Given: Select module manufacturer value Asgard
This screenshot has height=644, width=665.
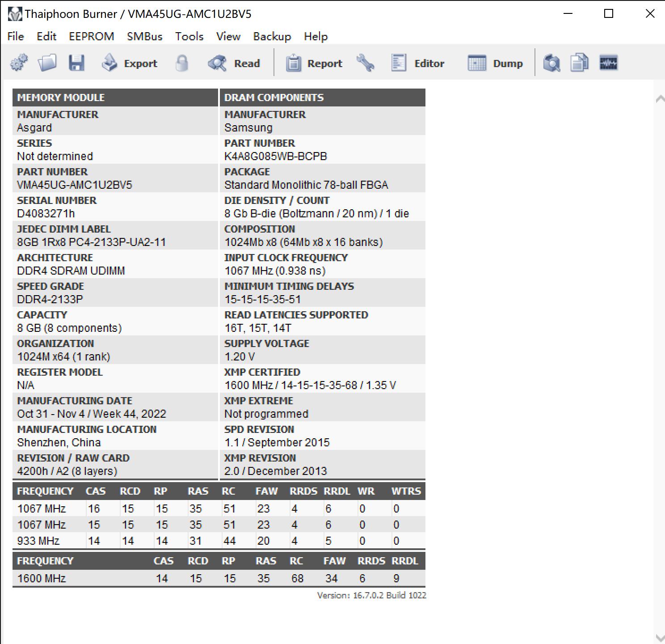Looking at the screenshot, I should (34, 127).
